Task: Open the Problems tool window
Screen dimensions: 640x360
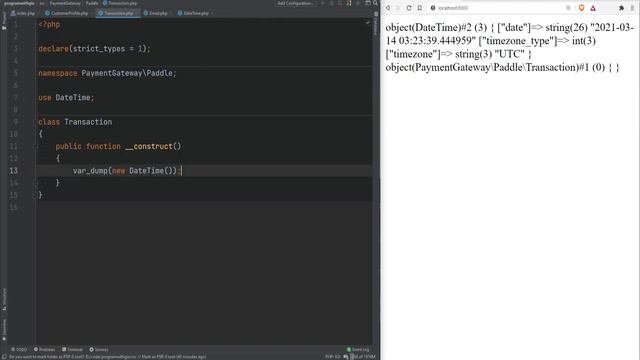Action: [44, 349]
